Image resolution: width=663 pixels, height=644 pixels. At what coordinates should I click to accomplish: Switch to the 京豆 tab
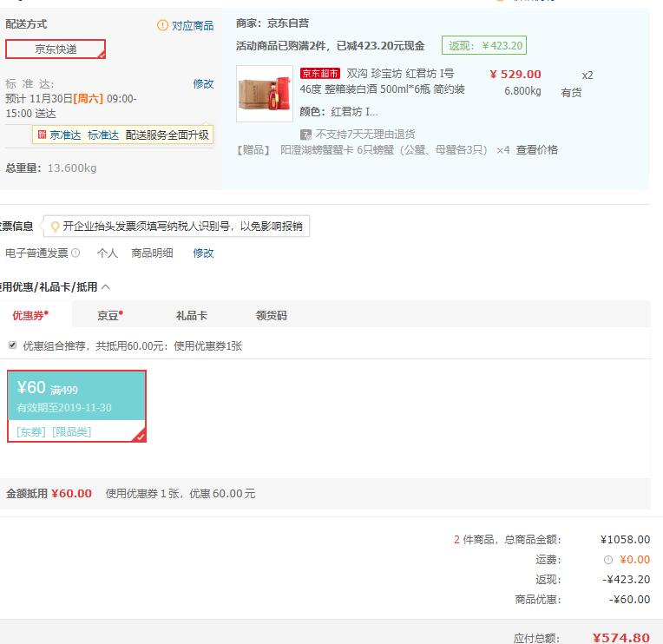pyautogui.click(x=110, y=315)
